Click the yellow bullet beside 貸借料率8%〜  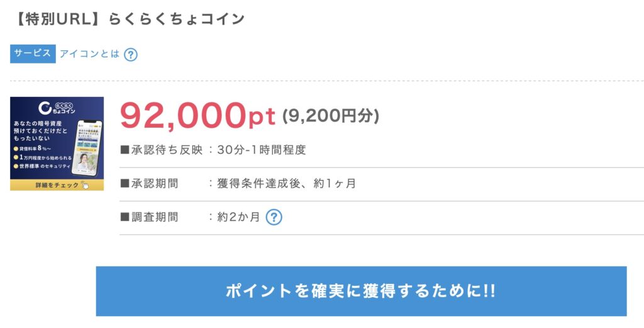pos(16,149)
